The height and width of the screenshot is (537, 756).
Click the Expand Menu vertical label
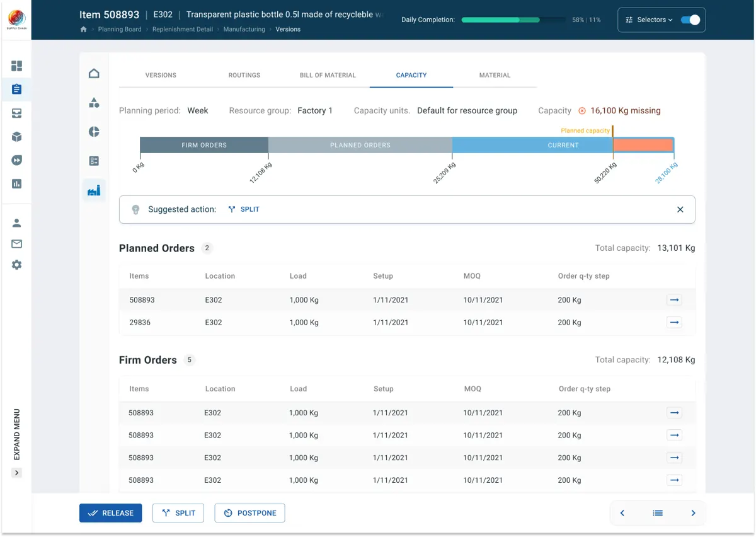tap(17, 435)
